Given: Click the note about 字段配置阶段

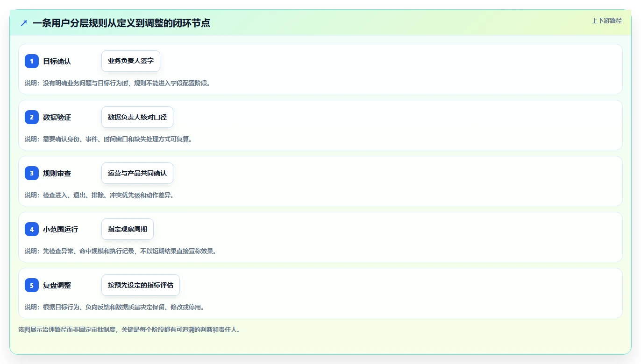Looking at the screenshot, I should (x=117, y=83).
